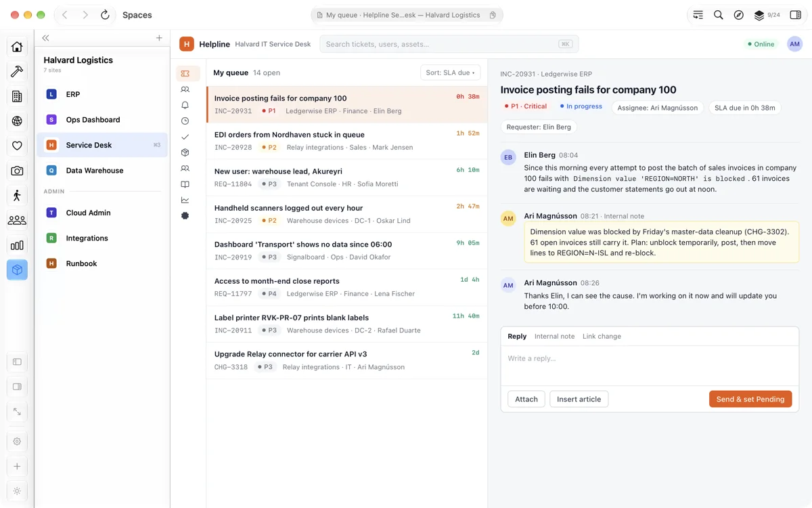
Task: Open the office building space
Action: tap(17, 97)
